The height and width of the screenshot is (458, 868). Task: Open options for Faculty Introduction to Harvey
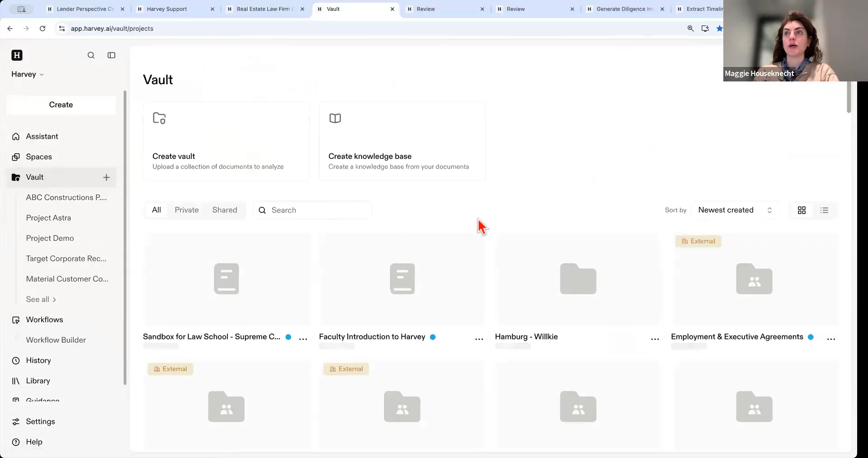479,339
